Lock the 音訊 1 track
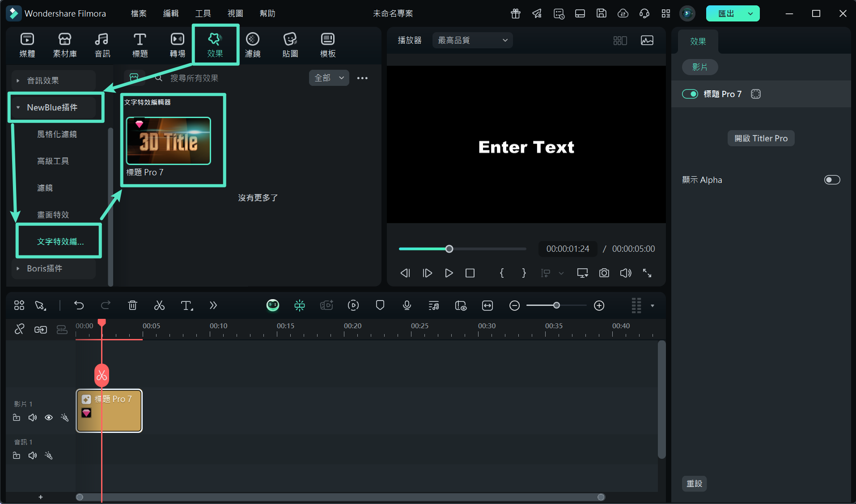856x504 pixels. point(17,456)
